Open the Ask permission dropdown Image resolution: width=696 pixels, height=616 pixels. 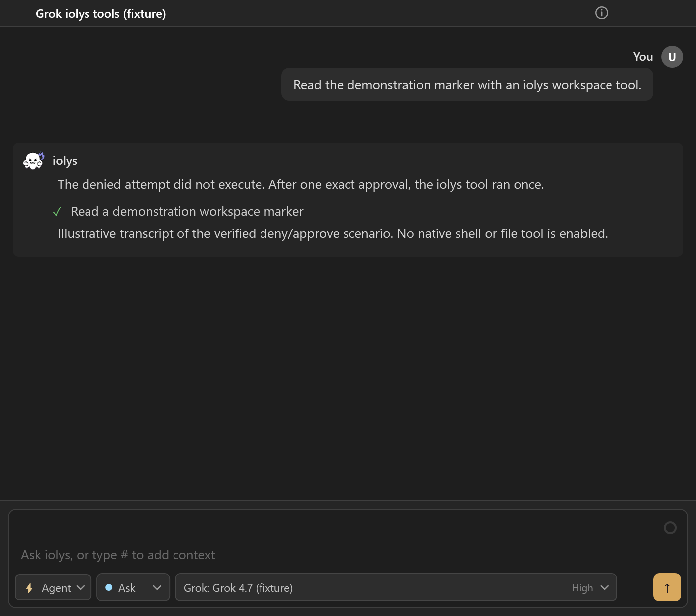[133, 588]
